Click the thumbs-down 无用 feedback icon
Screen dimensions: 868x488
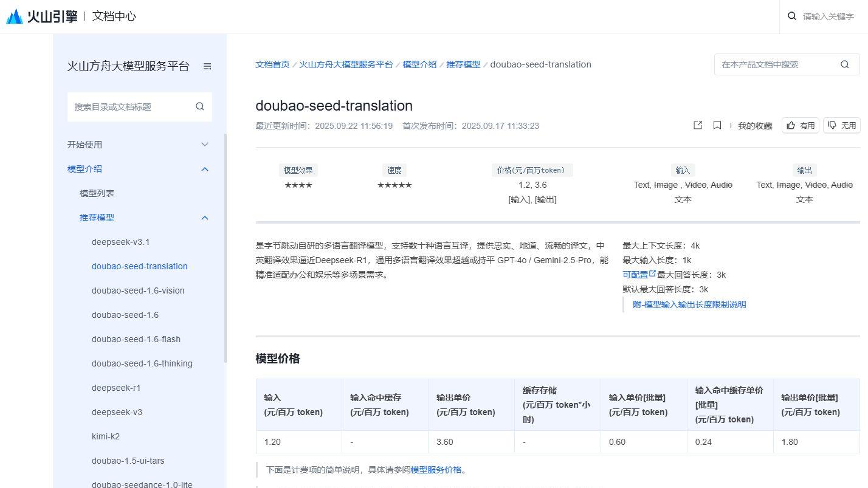833,125
